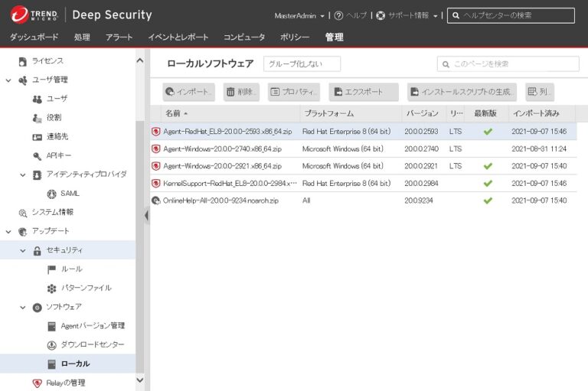Click the SAML globe icon
Image resolution: width=588 pixels, height=391 pixels.
52,194
